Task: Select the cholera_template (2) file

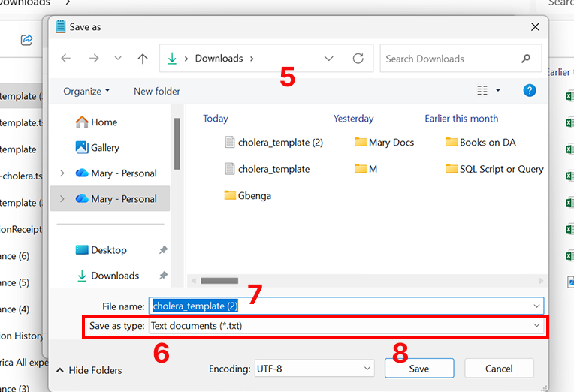Action: [273, 143]
